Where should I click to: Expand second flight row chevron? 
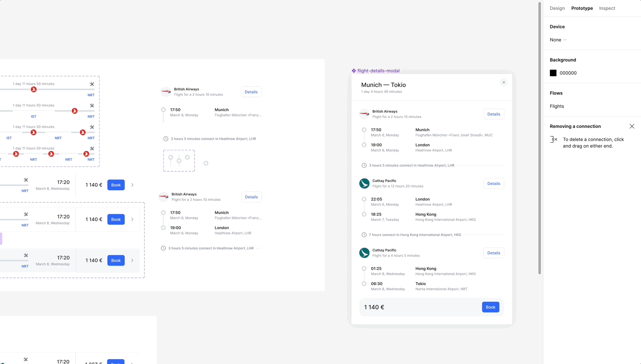click(x=132, y=219)
